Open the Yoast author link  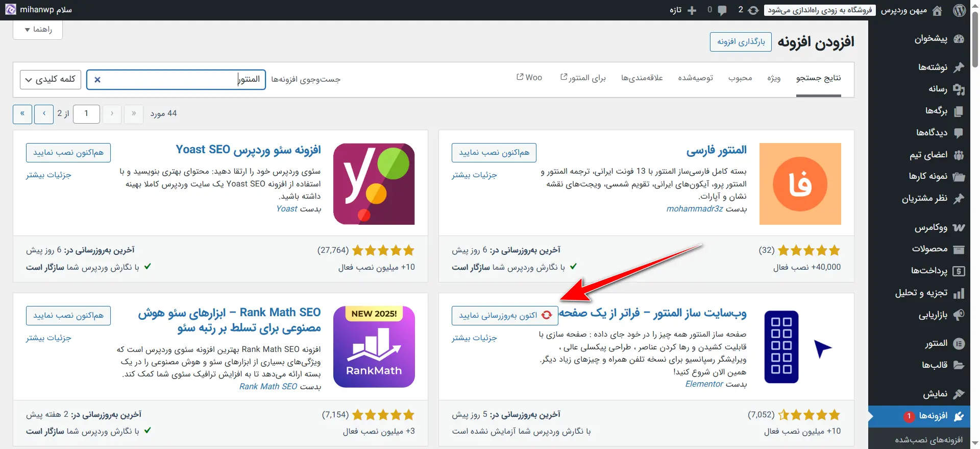click(287, 209)
